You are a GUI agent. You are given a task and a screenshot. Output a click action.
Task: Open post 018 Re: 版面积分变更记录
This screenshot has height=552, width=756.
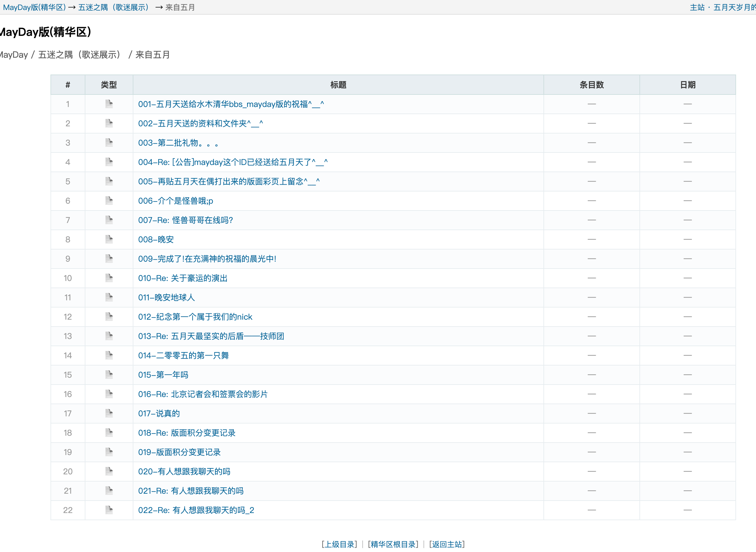click(187, 433)
